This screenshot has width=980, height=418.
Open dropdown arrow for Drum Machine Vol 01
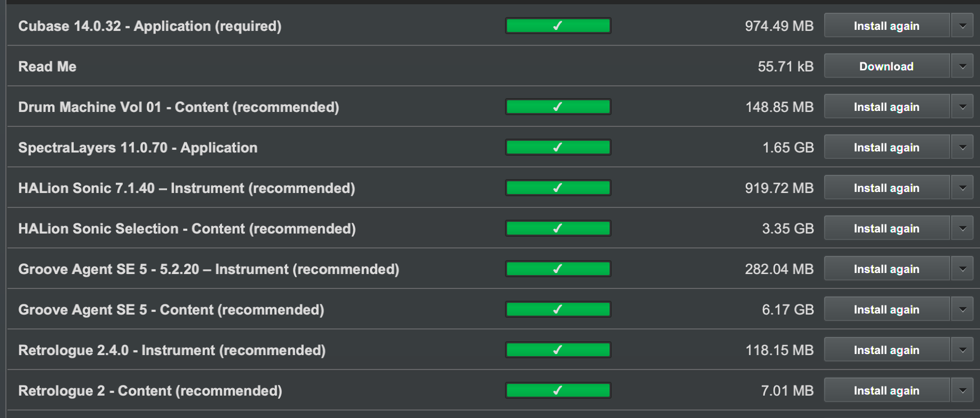pyautogui.click(x=962, y=107)
